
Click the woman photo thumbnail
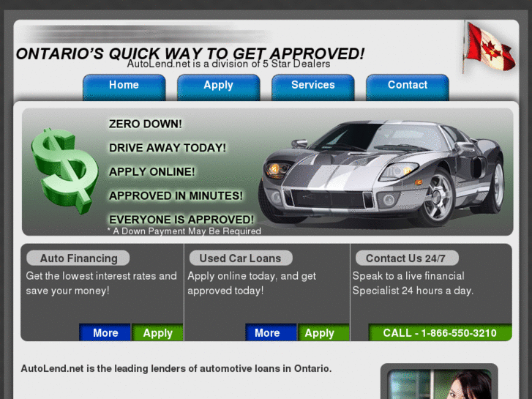click(x=439, y=384)
